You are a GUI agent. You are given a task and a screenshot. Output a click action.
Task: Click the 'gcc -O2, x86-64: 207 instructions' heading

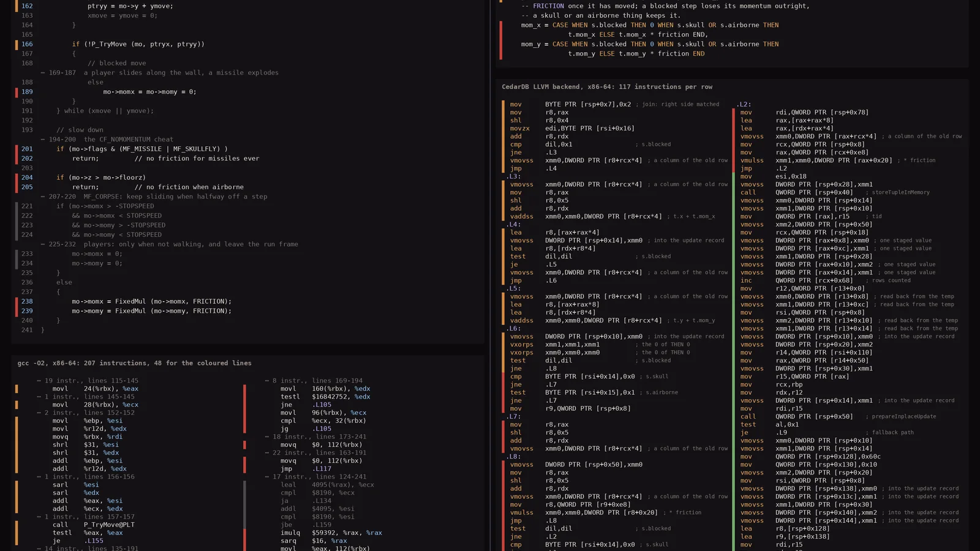135,363
